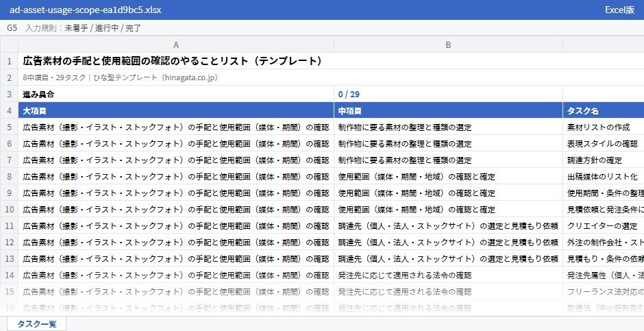Click 素材リストの作成 task cell
The image size is (644, 331).
[604, 127]
